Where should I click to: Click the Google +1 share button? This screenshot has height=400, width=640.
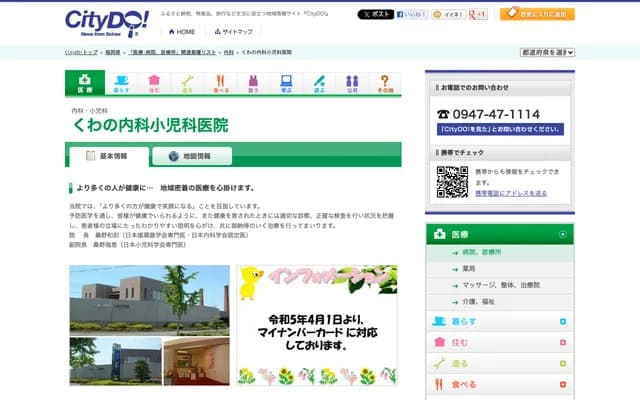tap(478, 14)
